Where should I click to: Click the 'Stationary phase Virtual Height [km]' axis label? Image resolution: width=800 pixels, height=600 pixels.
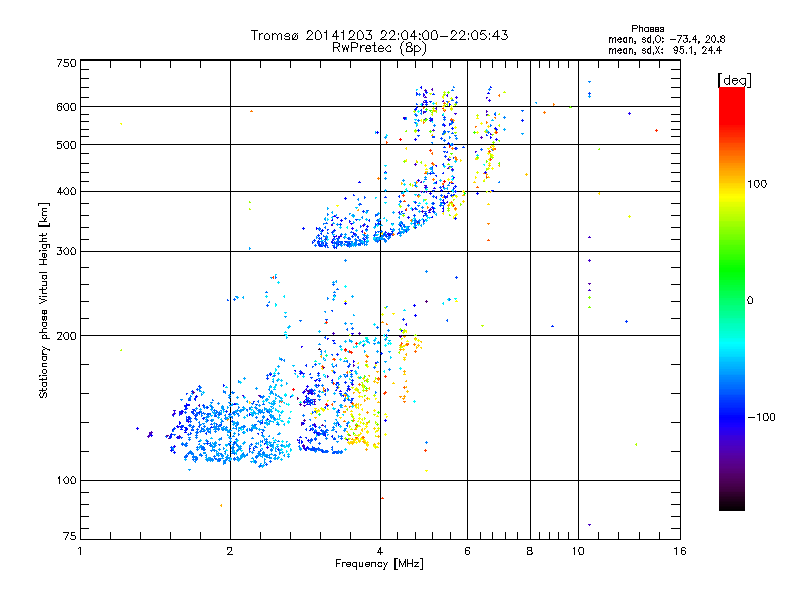(x=44, y=300)
